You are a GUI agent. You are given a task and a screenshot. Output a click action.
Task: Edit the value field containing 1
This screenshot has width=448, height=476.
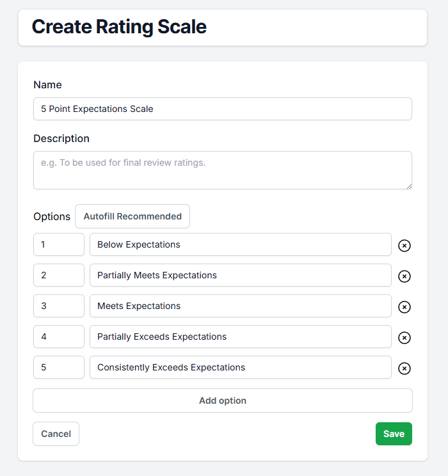pyautogui.click(x=59, y=244)
